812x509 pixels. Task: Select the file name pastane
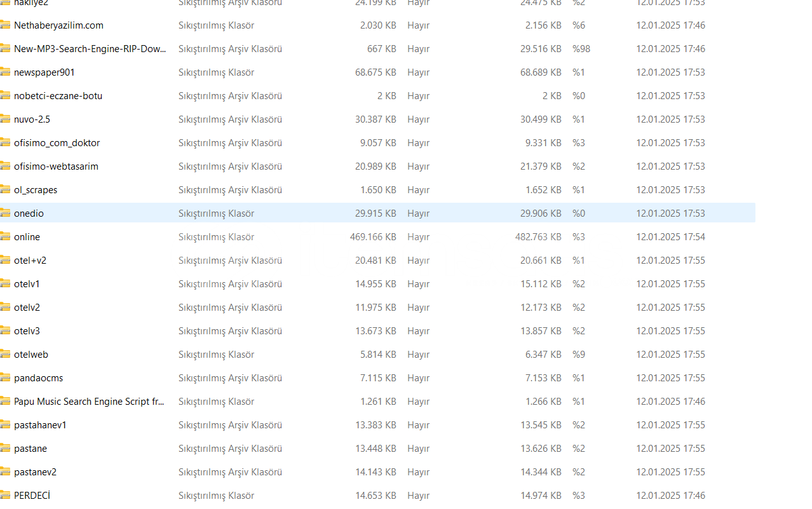click(30, 449)
